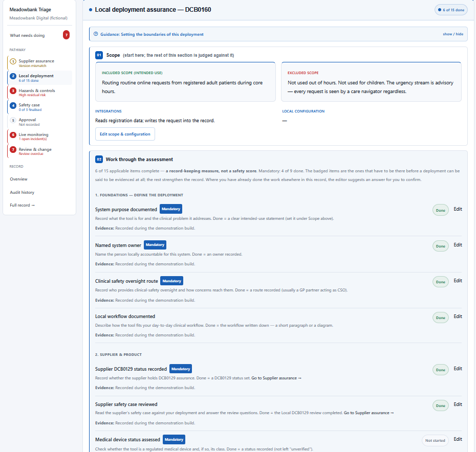This screenshot has height=452, width=476.
Task: Click the red 7 badge beside What needs doing
Action: [x=66, y=35]
